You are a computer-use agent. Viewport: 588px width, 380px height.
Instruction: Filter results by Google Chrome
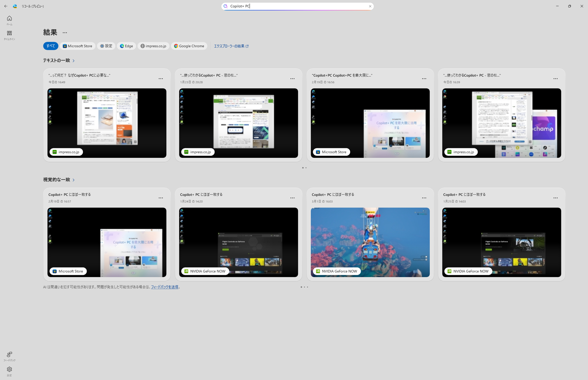tap(189, 46)
